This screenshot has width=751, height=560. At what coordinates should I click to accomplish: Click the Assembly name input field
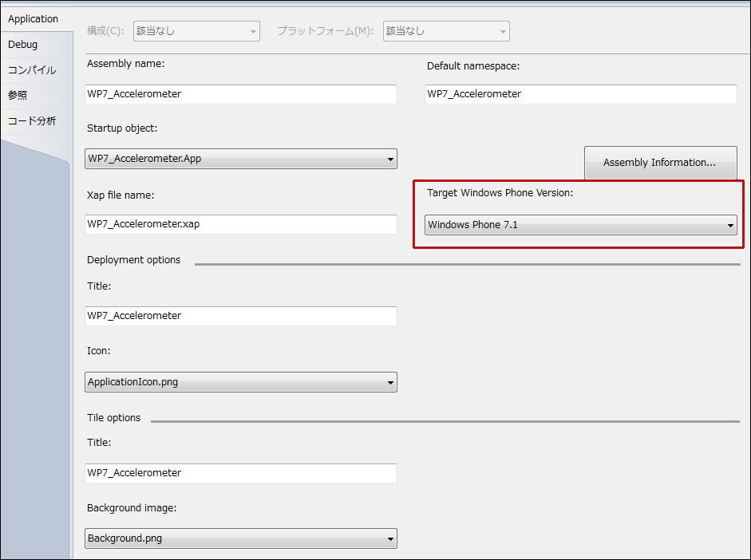(x=241, y=94)
